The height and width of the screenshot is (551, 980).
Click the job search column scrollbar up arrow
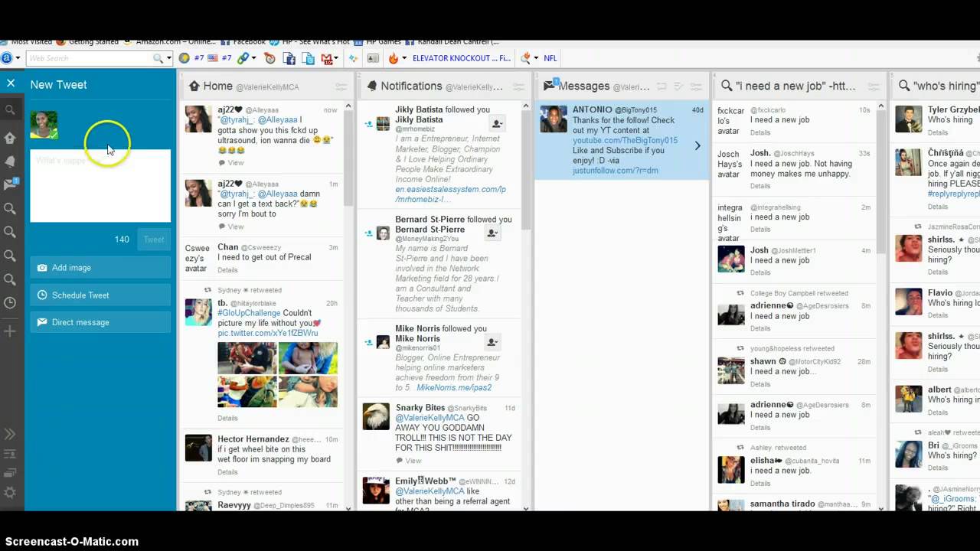[881, 106]
